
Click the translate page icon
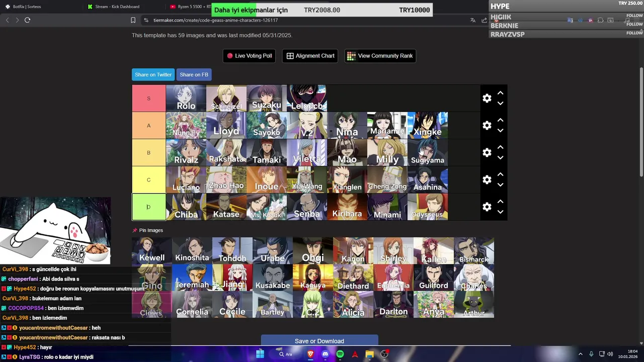tap(472, 20)
